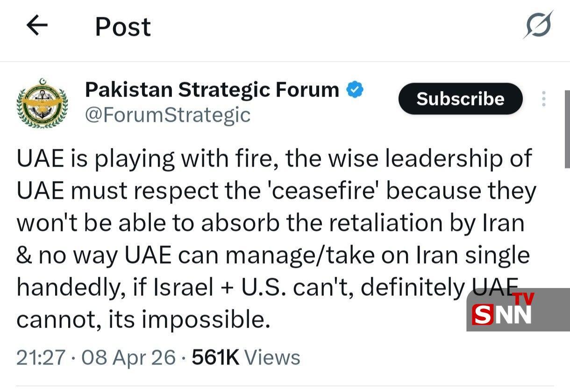Viewport: 570px width, 392px height.
Task: Open Grok via the slashed-circle icon
Action: coord(538,25)
